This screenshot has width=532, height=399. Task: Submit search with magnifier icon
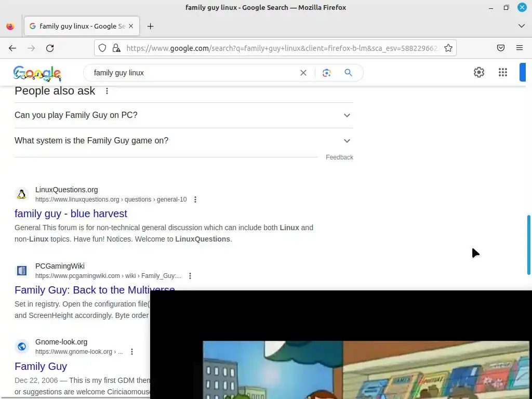[348, 73]
